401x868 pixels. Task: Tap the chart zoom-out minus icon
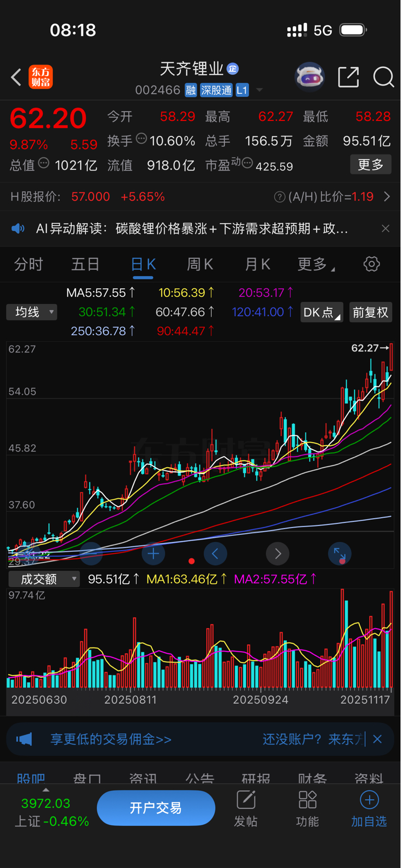[x=91, y=554]
